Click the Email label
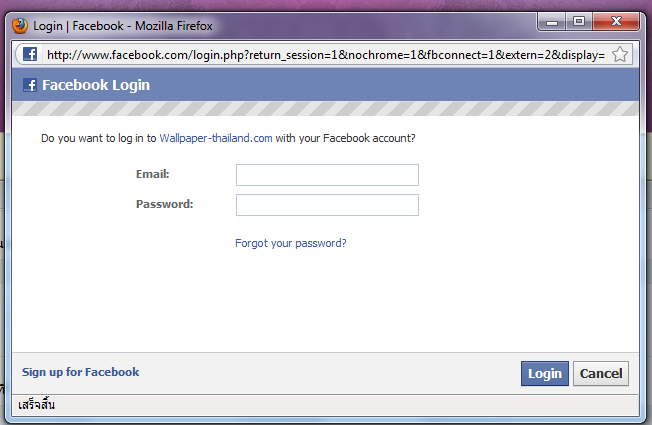 [153, 174]
